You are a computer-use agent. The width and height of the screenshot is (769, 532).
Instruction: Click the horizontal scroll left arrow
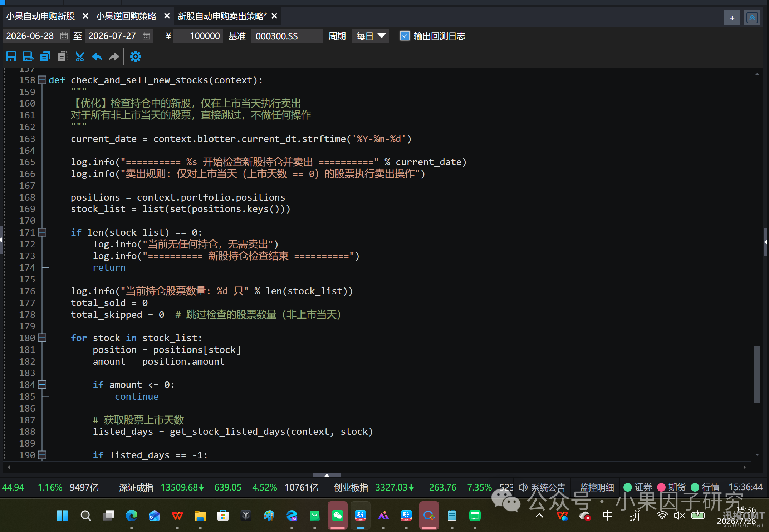pyautogui.click(x=9, y=467)
